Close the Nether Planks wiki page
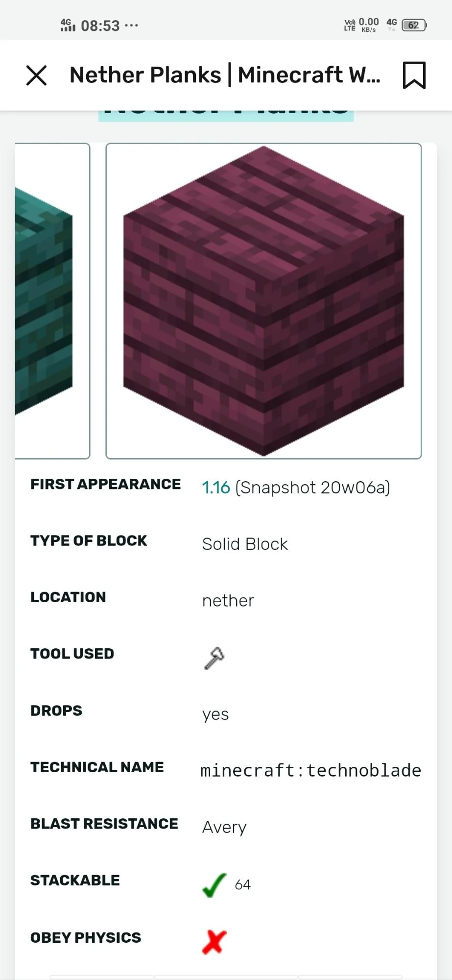The image size is (452, 980). click(36, 75)
